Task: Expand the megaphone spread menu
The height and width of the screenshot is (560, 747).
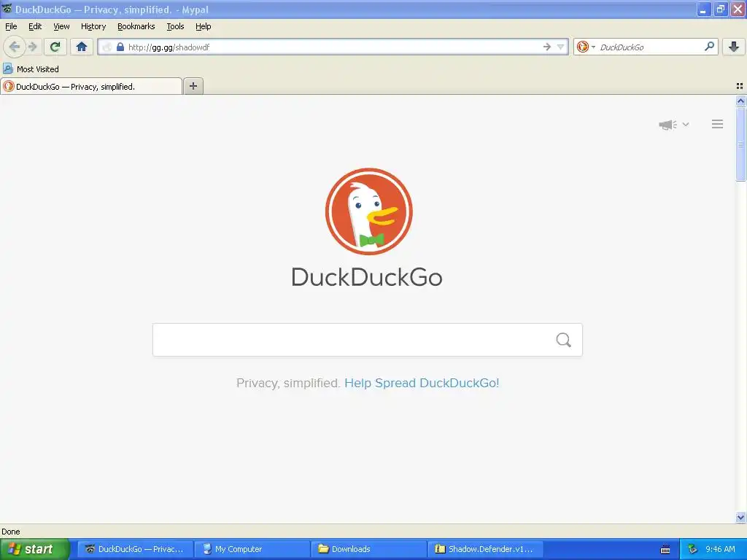Action: coord(673,125)
